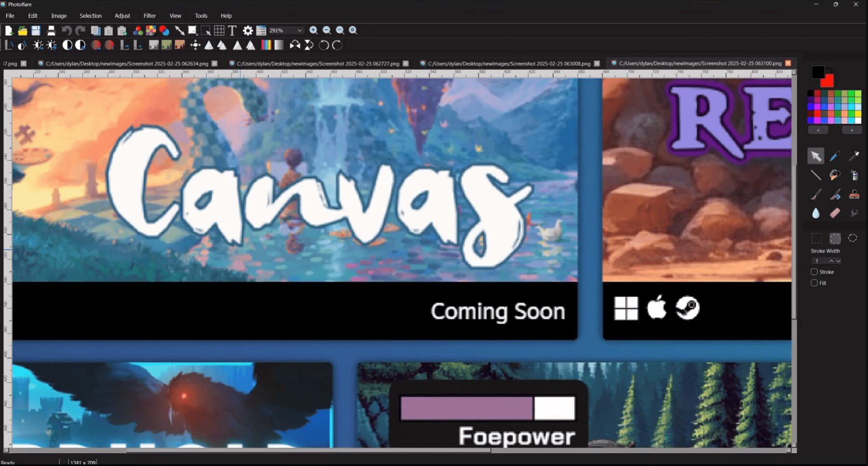
Task: Open the text tool in toolbar
Action: pyautogui.click(x=232, y=30)
